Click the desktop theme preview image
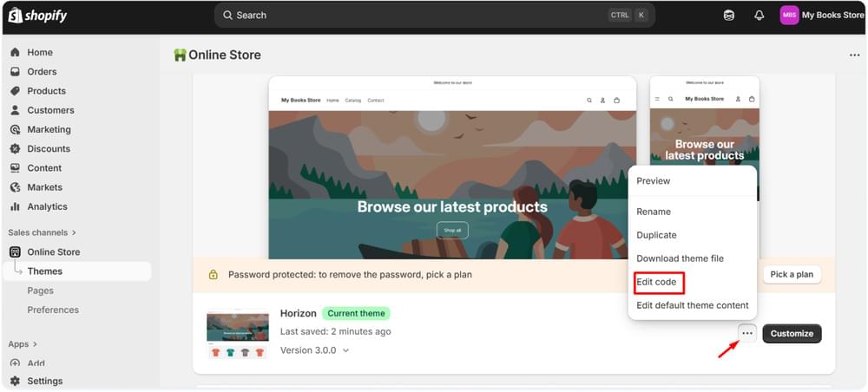Image resolution: width=868 pixels, height=392 pixels. [x=452, y=167]
